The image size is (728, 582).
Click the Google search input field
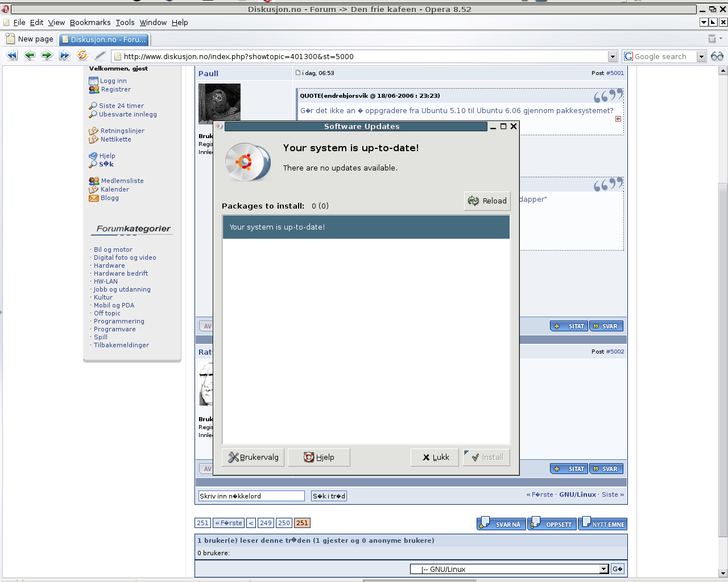coord(664,56)
